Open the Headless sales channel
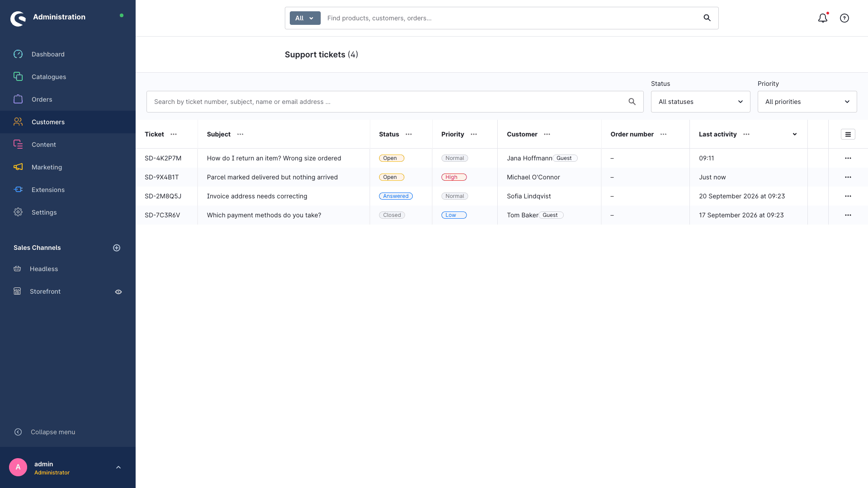 click(x=44, y=269)
